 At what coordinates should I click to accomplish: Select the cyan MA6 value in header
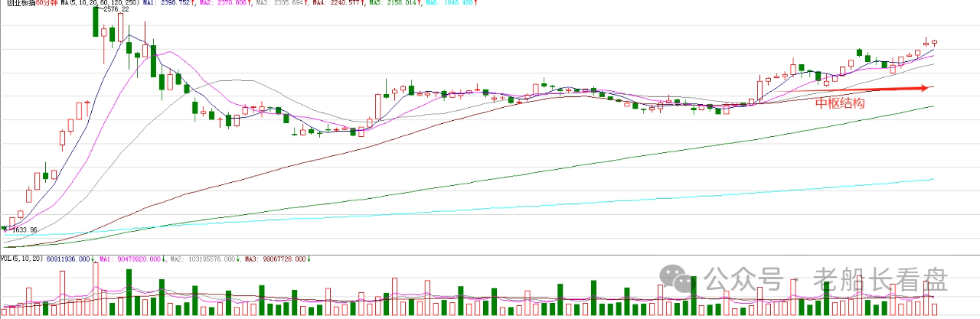pos(451,3)
